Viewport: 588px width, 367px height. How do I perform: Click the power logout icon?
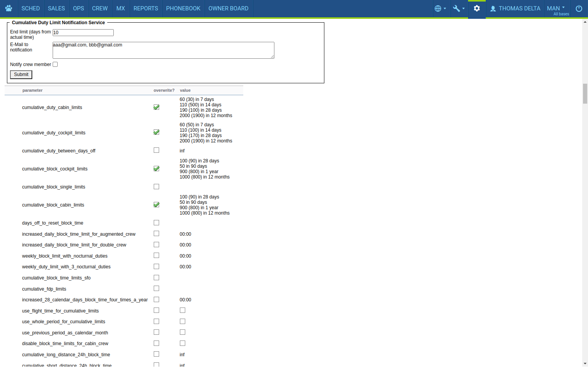[x=579, y=8]
